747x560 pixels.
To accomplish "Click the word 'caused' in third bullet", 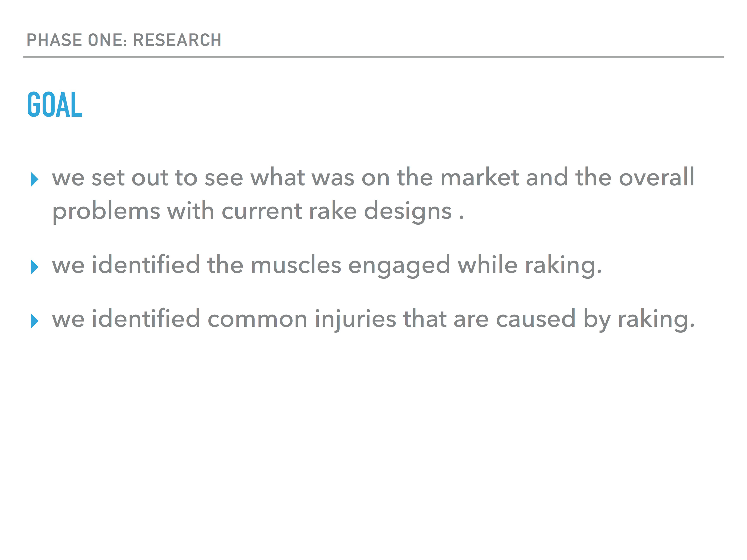I will (536, 319).
